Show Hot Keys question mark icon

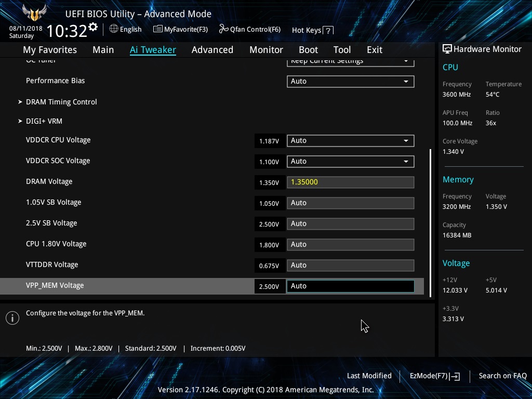click(x=328, y=31)
